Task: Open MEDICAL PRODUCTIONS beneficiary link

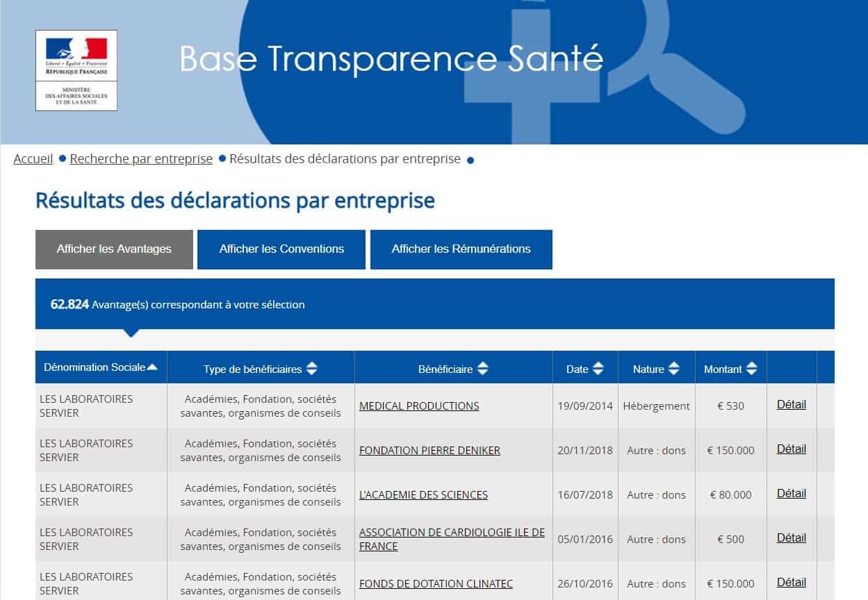Action: [x=419, y=406]
